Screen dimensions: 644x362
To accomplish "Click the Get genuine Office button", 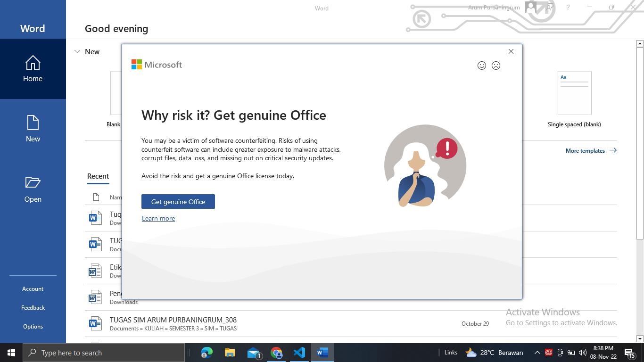I will pos(178,202).
